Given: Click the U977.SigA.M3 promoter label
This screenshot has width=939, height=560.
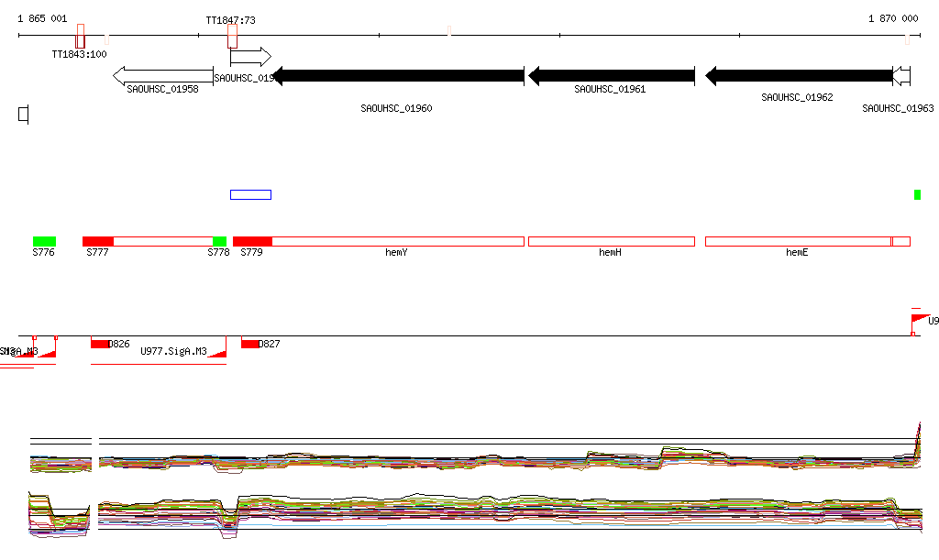Looking at the screenshot, I should [x=173, y=351].
